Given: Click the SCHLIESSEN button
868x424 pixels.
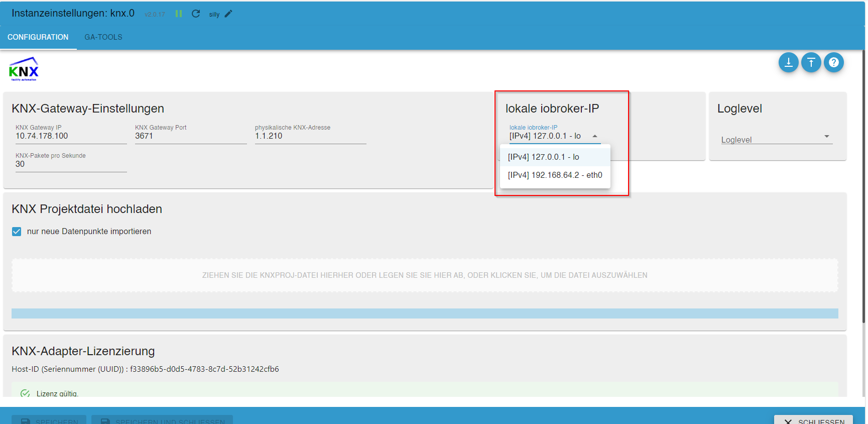Looking at the screenshot, I should coord(813,420).
